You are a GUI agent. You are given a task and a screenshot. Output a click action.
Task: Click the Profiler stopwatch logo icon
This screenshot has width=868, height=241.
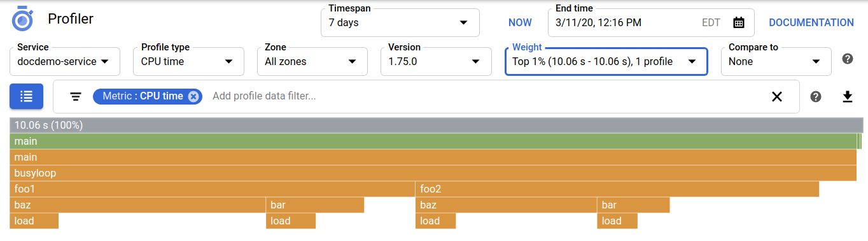coord(22,19)
